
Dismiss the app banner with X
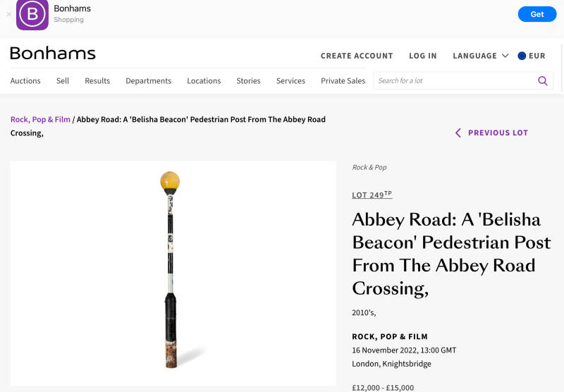[8, 14]
